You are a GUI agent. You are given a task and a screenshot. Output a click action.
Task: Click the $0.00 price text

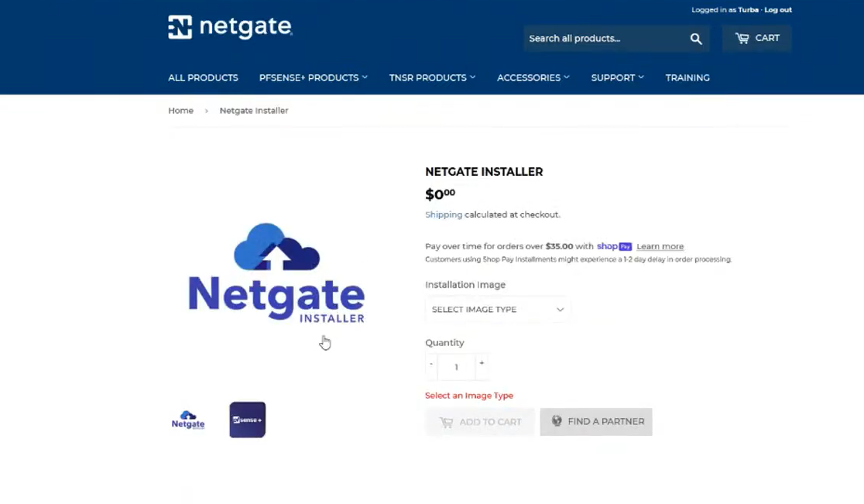pyautogui.click(x=440, y=194)
